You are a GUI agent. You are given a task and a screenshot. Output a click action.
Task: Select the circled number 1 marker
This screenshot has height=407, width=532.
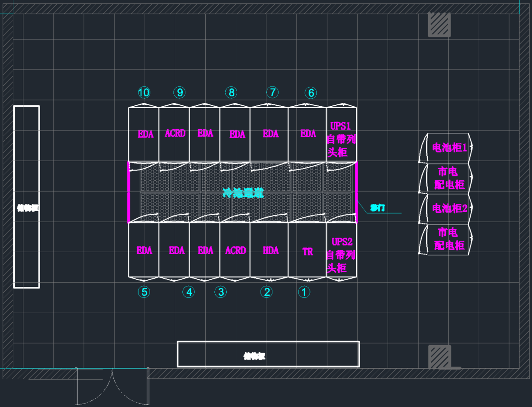point(304,292)
